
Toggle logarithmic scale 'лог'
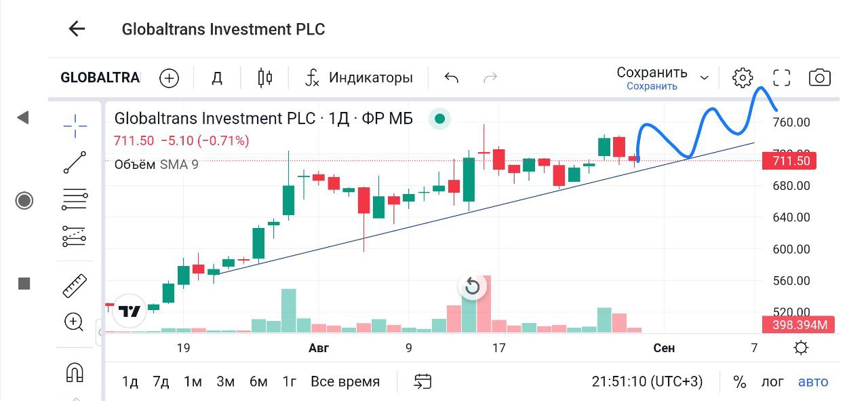pyautogui.click(x=772, y=382)
